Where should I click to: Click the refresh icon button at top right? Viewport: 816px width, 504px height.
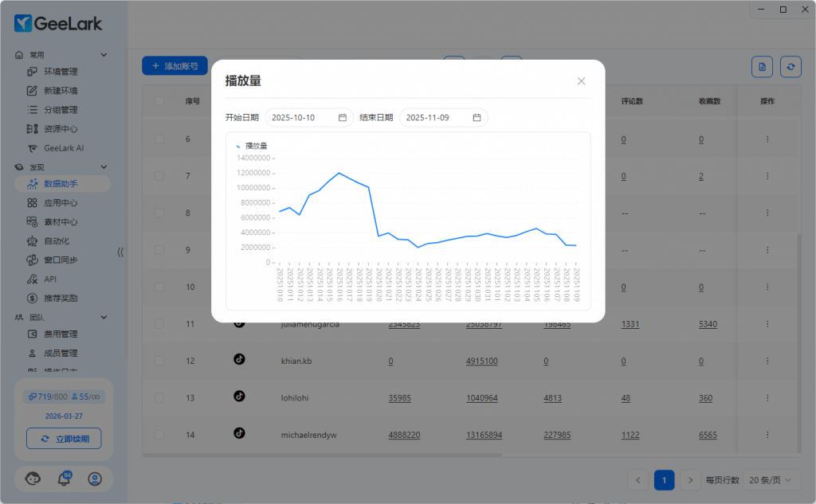(x=790, y=67)
